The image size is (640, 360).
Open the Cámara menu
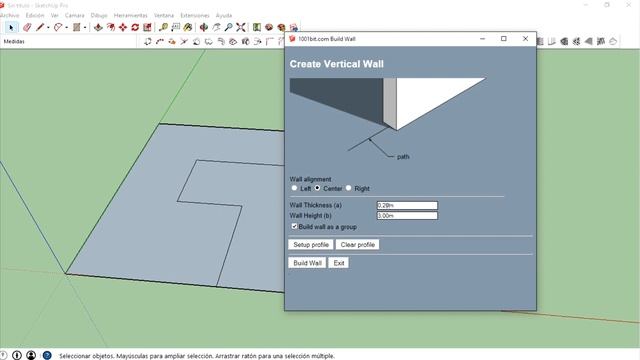(x=75, y=15)
